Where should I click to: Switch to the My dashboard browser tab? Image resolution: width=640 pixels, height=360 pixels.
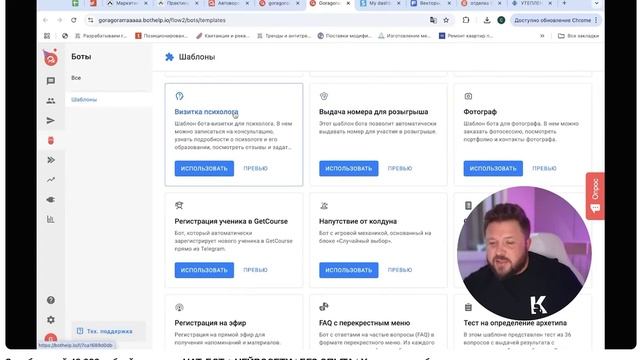pos(379,3)
